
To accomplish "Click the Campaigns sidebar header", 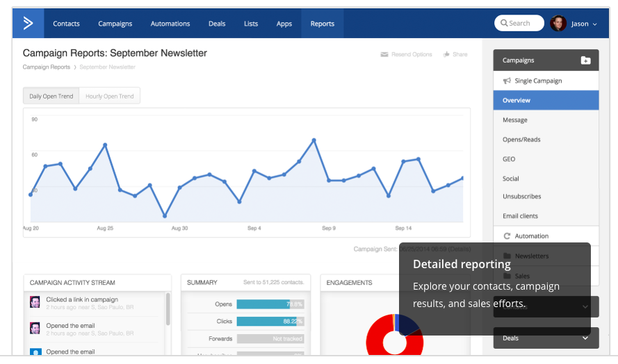I will [x=546, y=60].
